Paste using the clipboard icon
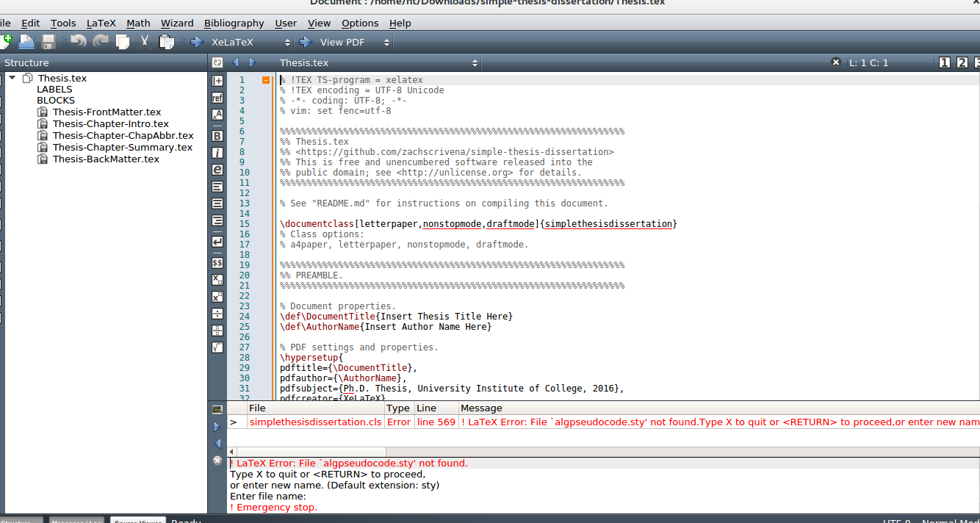Image resolution: width=980 pixels, height=523 pixels. 167,42
